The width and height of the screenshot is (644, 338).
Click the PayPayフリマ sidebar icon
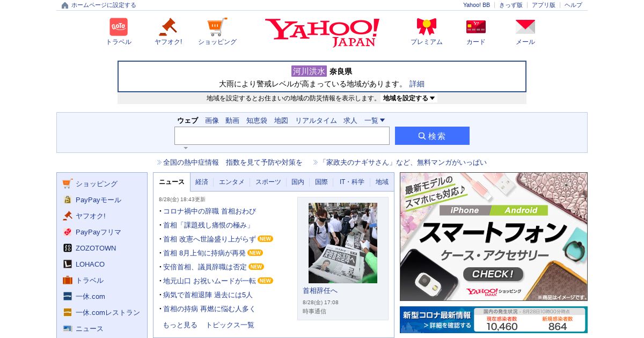pyautogui.click(x=68, y=232)
